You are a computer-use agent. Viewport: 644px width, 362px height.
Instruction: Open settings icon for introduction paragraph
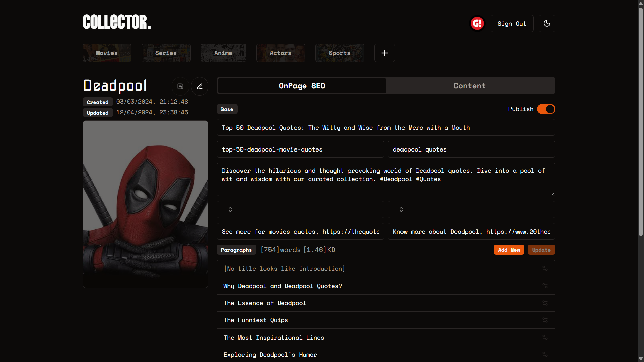[x=545, y=269]
